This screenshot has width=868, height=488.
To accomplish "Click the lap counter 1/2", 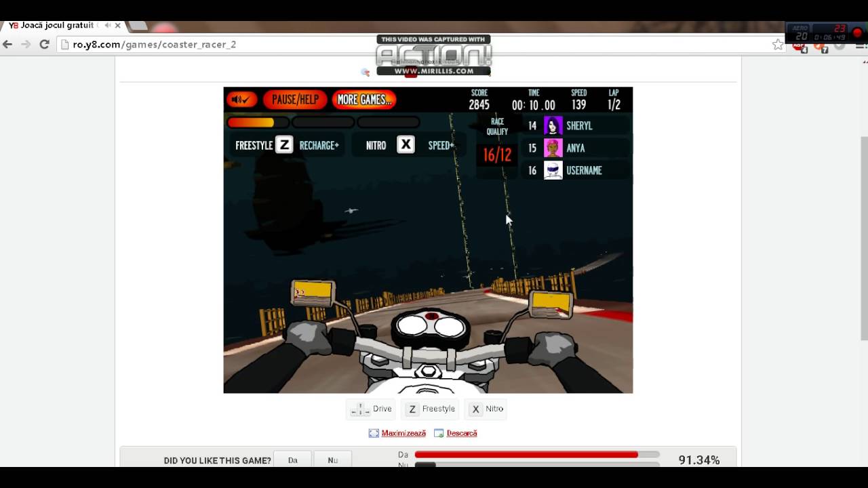I will [614, 105].
